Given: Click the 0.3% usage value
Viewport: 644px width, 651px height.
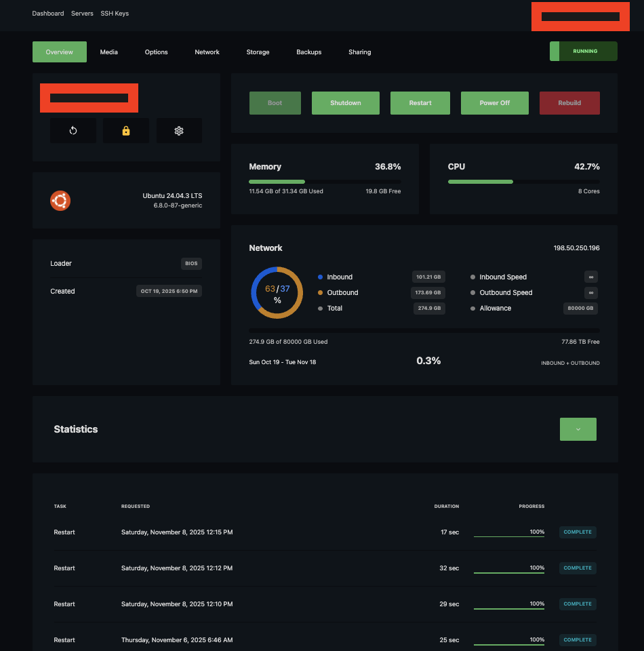Looking at the screenshot, I should (428, 361).
